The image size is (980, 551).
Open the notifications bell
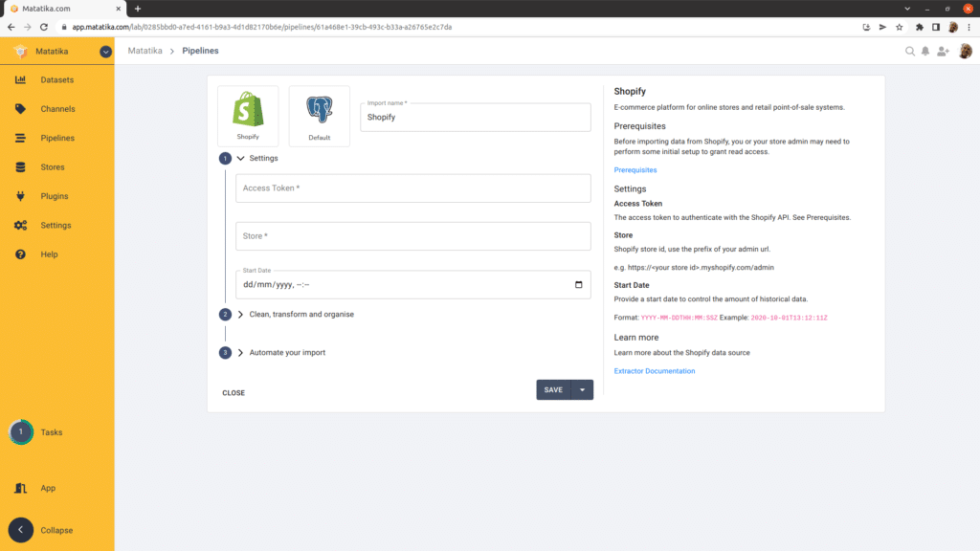pyautogui.click(x=925, y=51)
